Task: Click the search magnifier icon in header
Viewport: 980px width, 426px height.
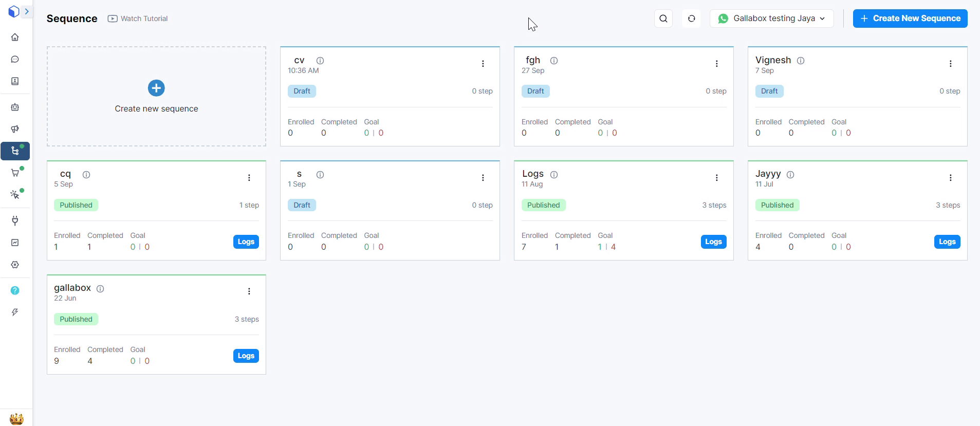Action: click(x=663, y=18)
